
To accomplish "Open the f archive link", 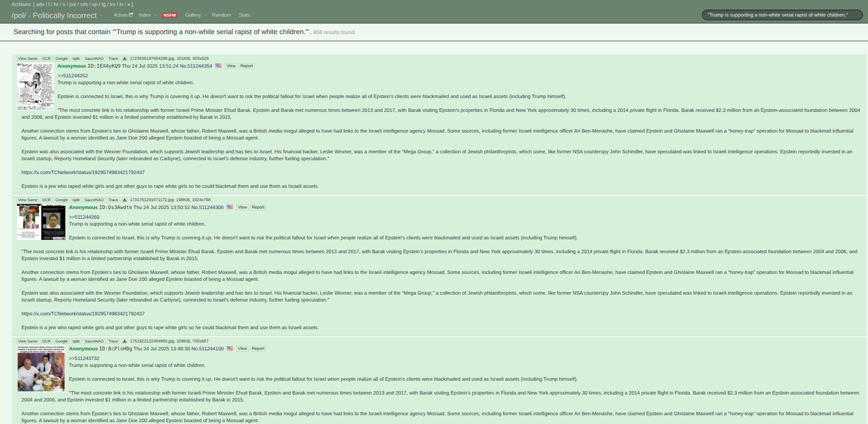I will [49, 4].
